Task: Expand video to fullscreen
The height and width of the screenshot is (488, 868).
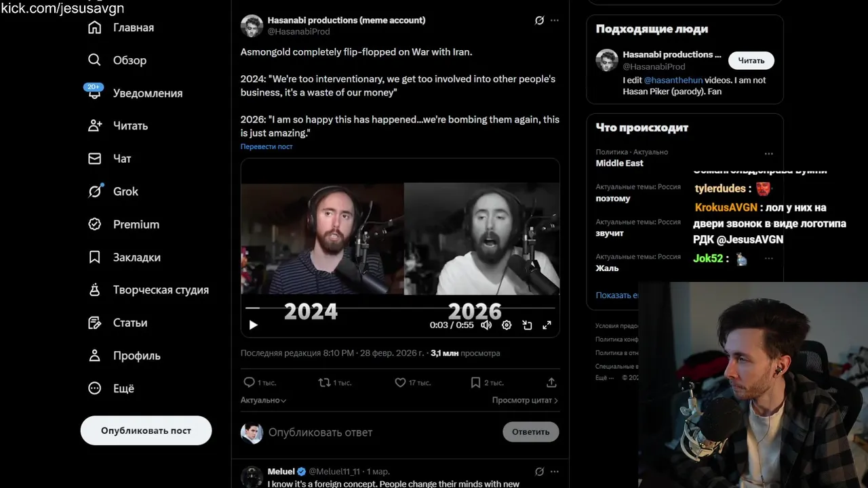Action: tap(547, 325)
